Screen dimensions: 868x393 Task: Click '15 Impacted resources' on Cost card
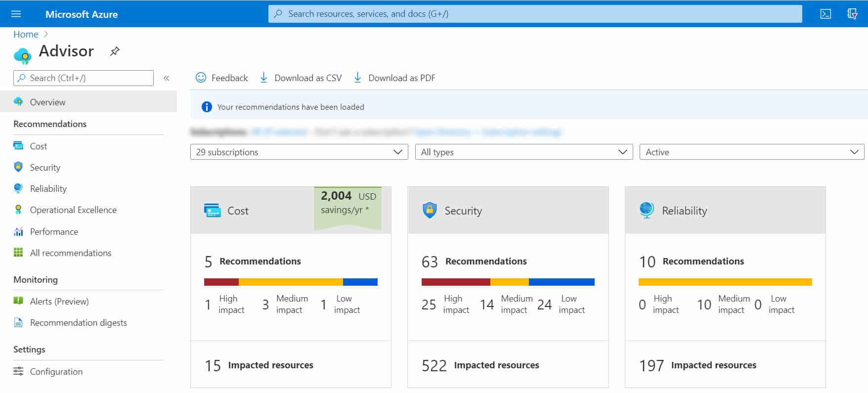(259, 365)
